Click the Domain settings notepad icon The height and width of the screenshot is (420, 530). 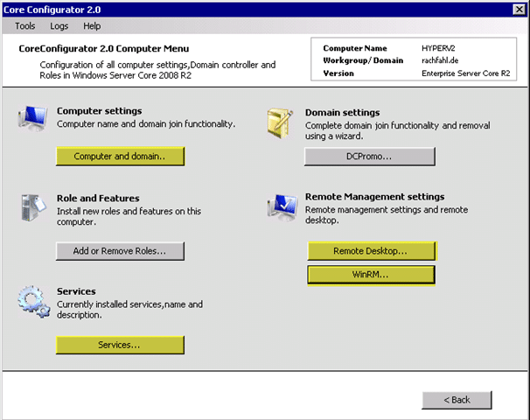pos(280,123)
